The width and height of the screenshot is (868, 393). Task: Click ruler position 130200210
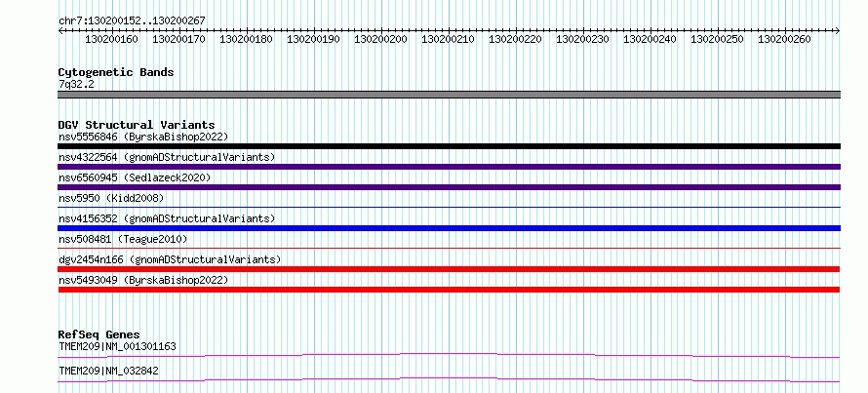click(x=448, y=39)
